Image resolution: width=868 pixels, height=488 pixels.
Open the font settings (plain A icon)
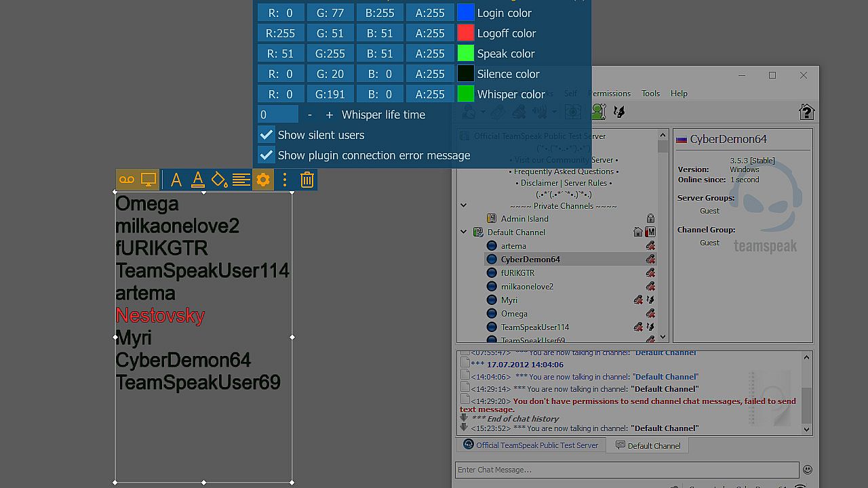coord(176,180)
